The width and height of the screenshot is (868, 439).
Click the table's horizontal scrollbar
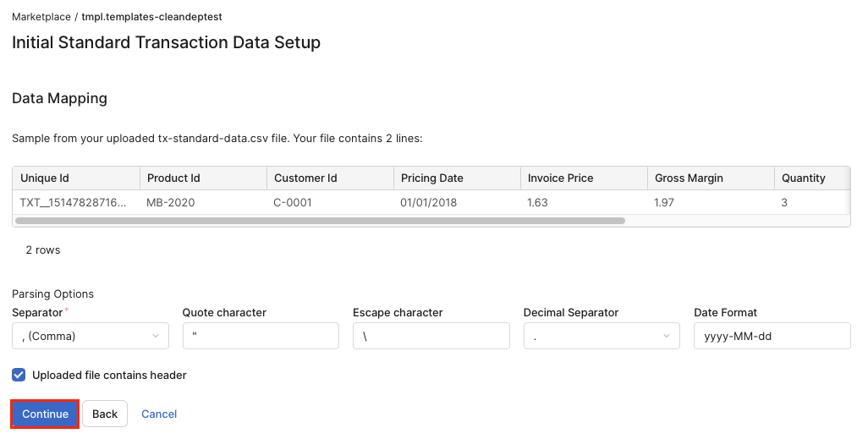pos(320,221)
